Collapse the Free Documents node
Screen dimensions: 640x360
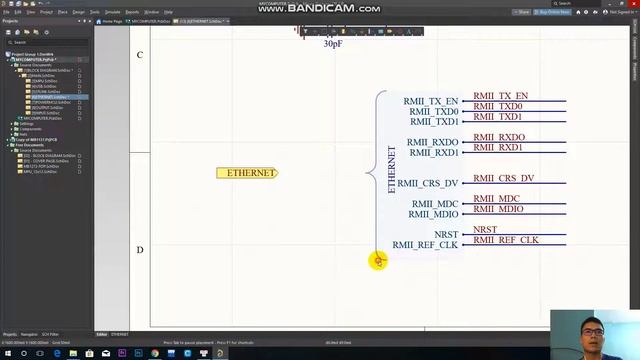[8, 145]
